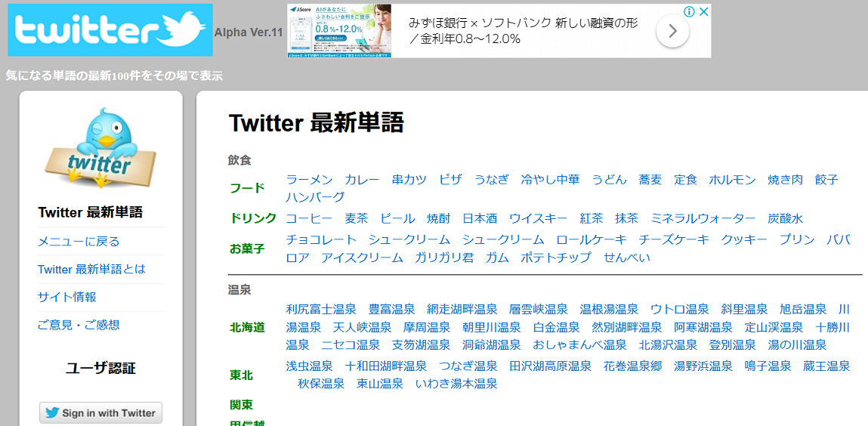Open the ウトロ温泉 hot spring link

(680, 309)
